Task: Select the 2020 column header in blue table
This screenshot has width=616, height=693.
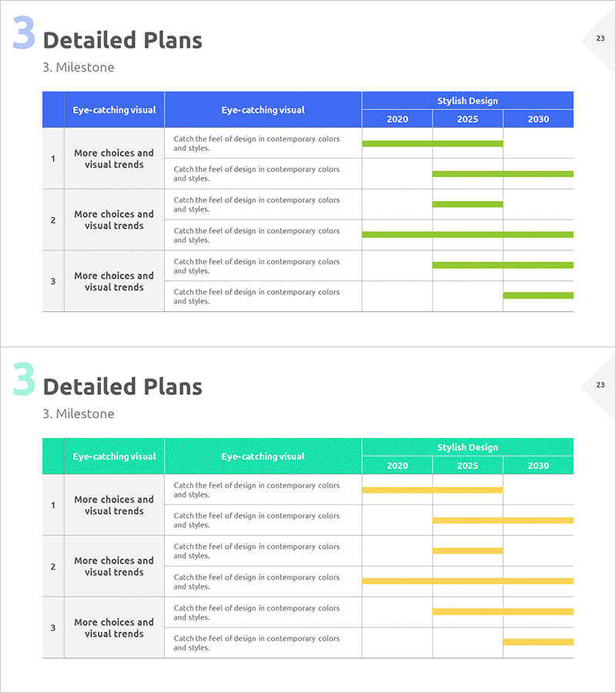Action: [397, 119]
